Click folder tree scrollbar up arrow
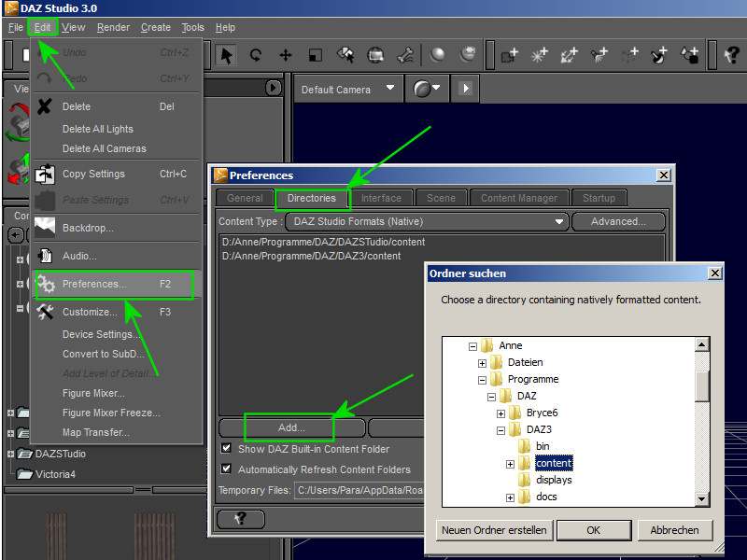The image size is (747, 560). [x=702, y=344]
